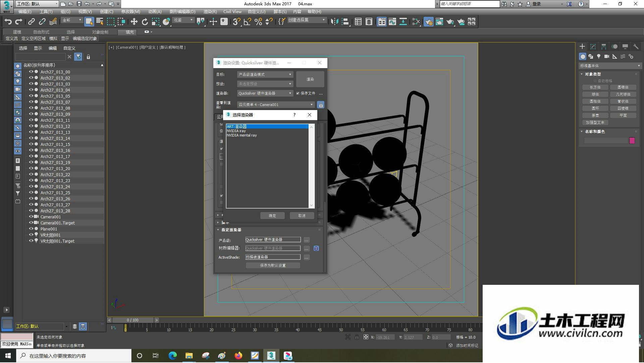The height and width of the screenshot is (363, 644).
Task: Open the 创建选择集 dropdown
Action: pos(307,20)
